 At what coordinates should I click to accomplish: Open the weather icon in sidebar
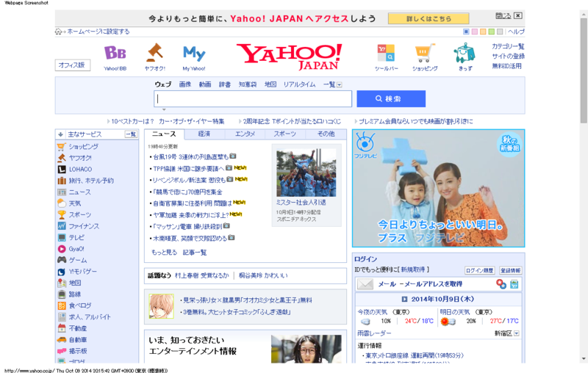pyautogui.click(x=62, y=203)
